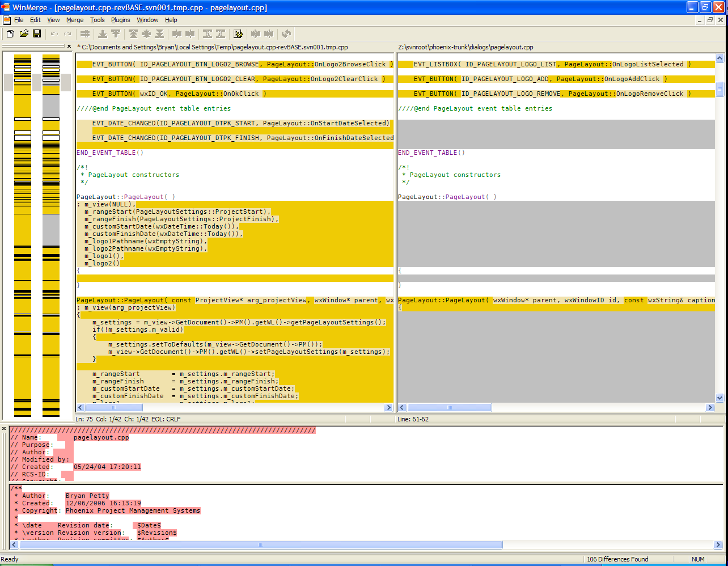Click the 'Bryan Petty' author text in diff pane
The width and height of the screenshot is (728, 566).
(87, 496)
